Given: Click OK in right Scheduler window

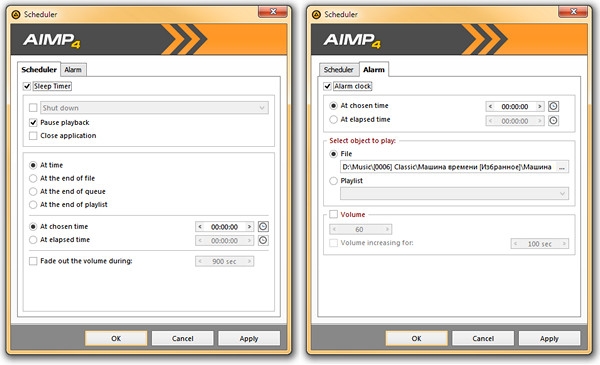Looking at the screenshot, I should click(416, 338).
